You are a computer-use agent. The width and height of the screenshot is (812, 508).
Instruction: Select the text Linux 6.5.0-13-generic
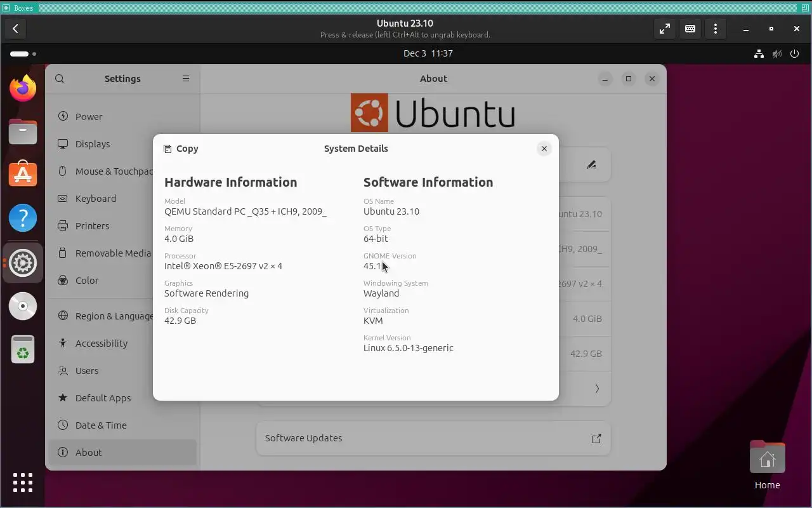click(x=409, y=348)
